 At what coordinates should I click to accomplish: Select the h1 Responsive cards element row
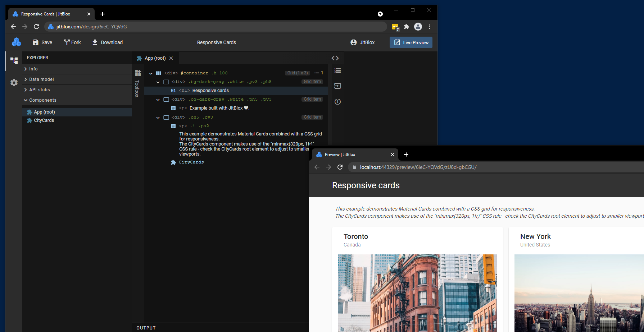[x=236, y=91]
